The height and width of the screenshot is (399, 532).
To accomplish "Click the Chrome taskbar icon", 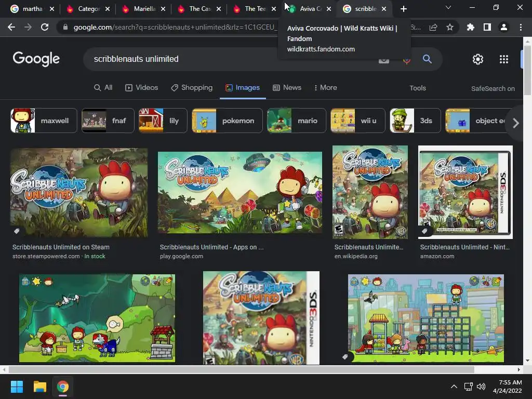I will pyautogui.click(x=62, y=387).
